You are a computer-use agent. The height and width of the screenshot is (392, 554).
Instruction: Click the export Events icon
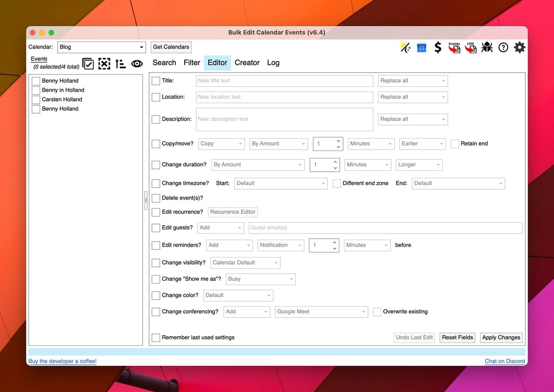coord(454,47)
